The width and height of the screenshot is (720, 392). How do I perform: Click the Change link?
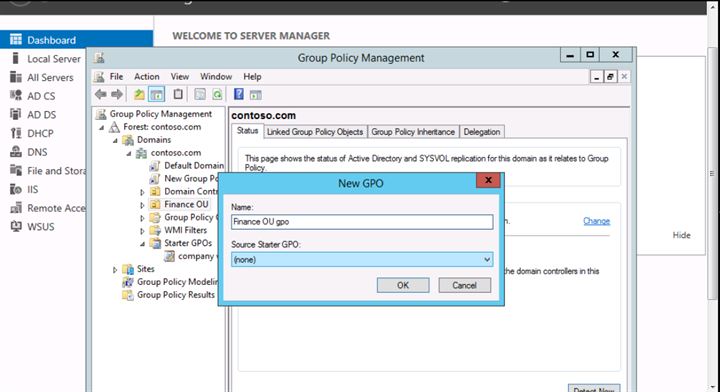pos(596,221)
